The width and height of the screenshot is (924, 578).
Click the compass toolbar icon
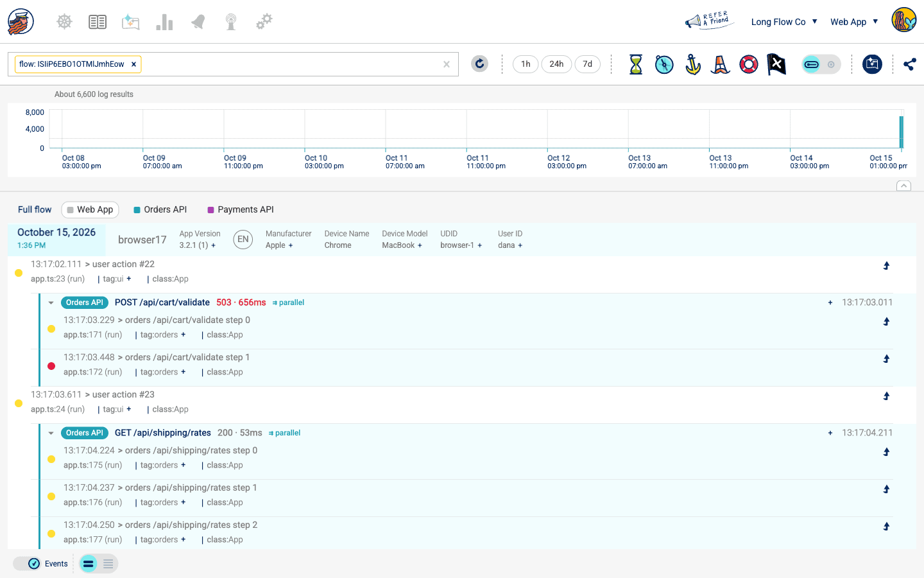click(664, 64)
